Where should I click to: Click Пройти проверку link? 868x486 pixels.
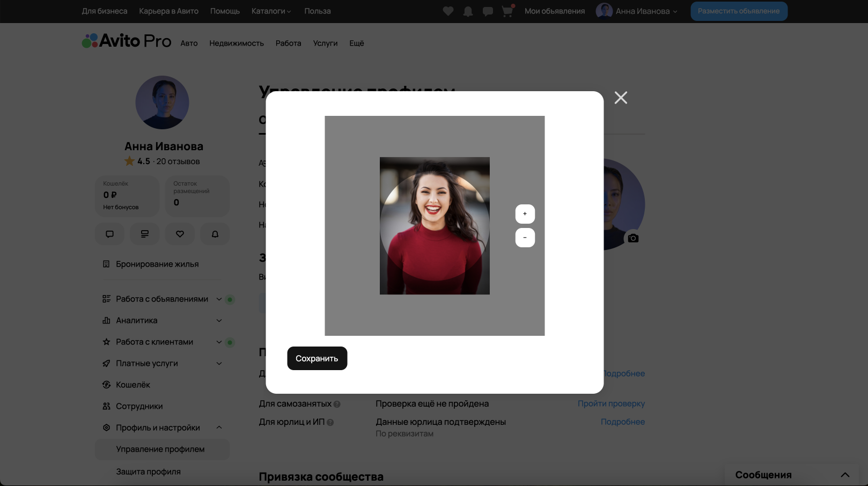tap(611, 403)
